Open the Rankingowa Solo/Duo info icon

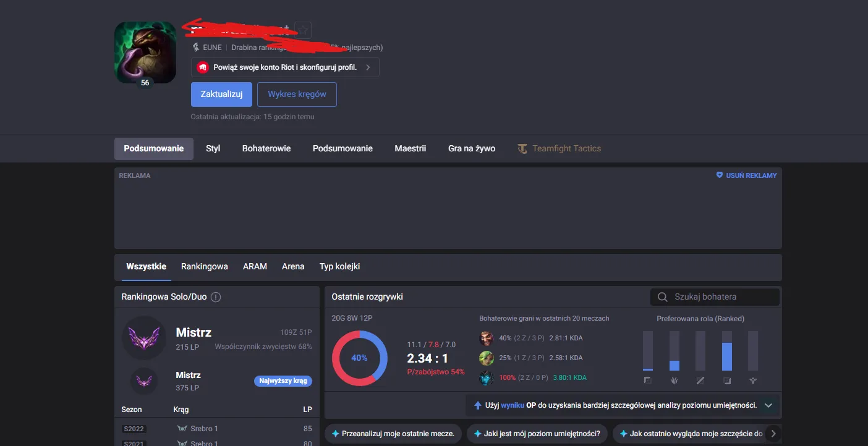216,297
